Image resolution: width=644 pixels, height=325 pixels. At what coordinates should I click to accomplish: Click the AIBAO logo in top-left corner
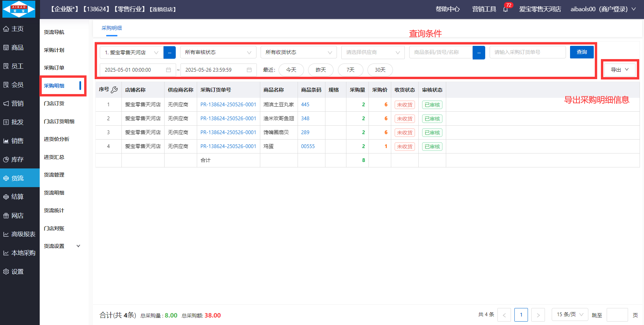pyautogui.click(x=19, y=9)
